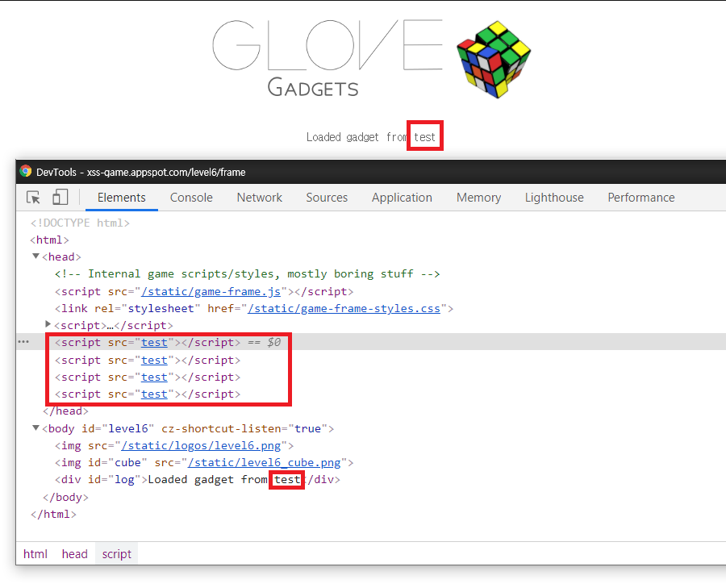
Task: Select the opening html tag row
Action: pyautogui.click(x=49, y=240)
